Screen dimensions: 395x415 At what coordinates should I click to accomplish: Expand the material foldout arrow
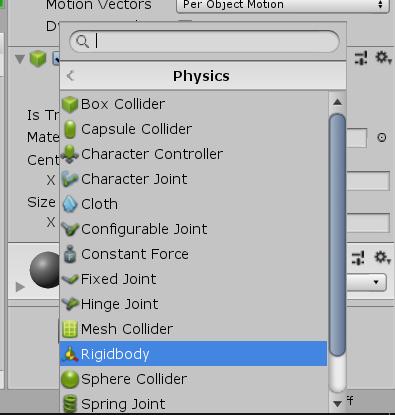(20, 286)
